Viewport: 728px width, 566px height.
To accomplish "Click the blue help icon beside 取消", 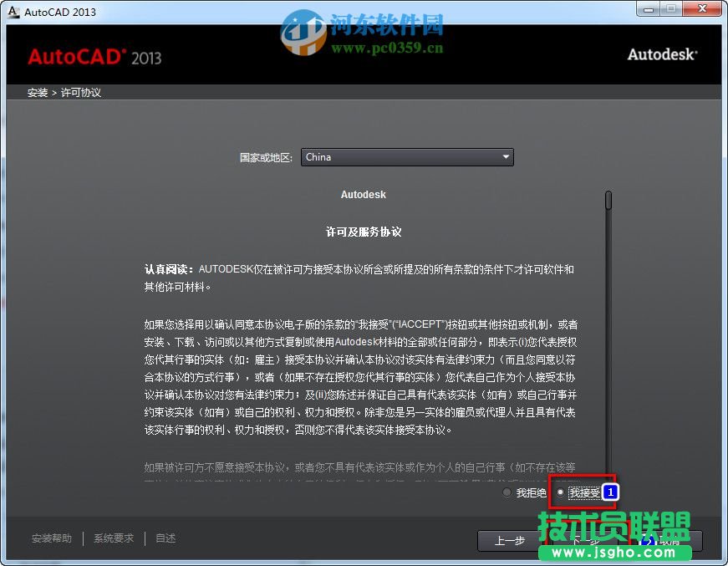I will (649, 542).
